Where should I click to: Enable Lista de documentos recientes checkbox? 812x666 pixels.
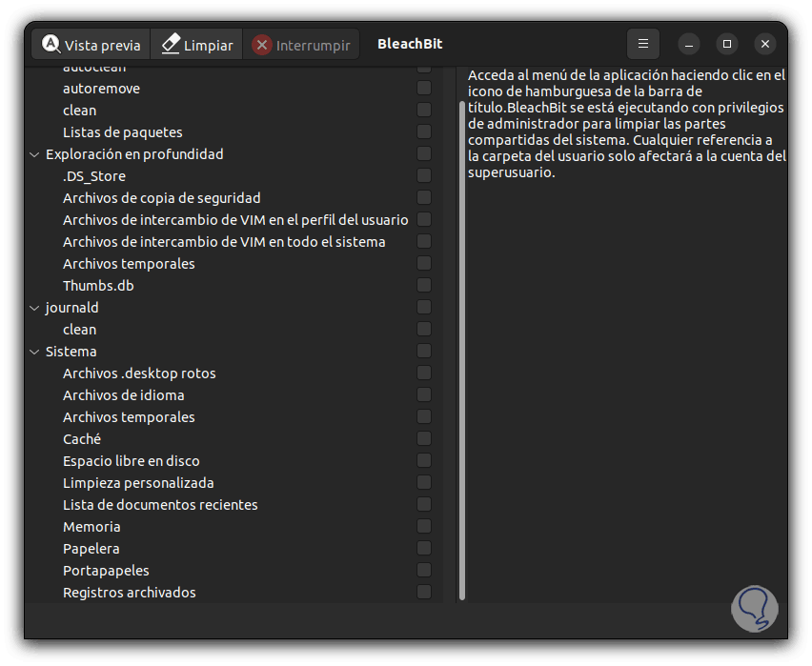(424, 504)
